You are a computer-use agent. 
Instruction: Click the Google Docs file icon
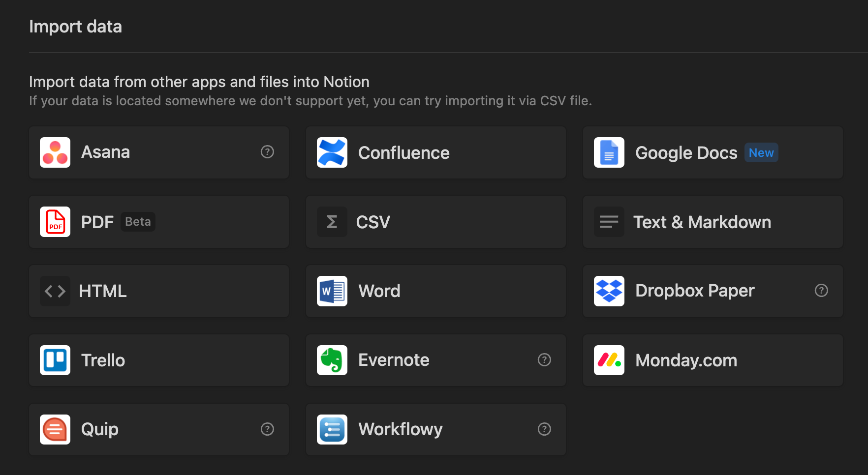609,152
